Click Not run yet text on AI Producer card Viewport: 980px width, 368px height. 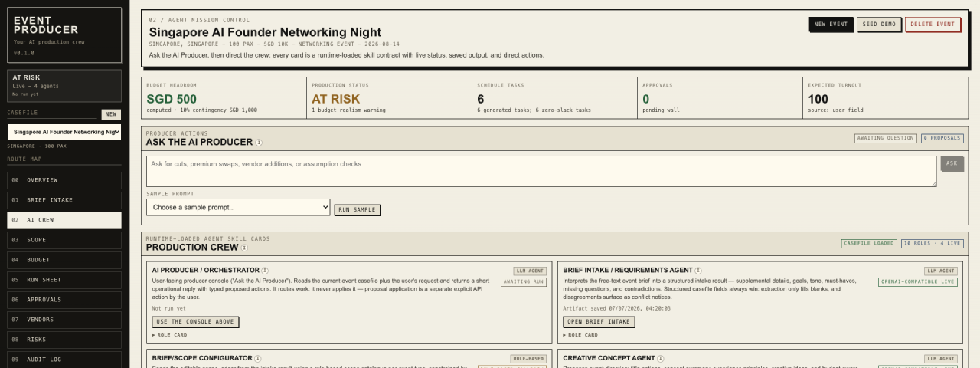[169, 308]
